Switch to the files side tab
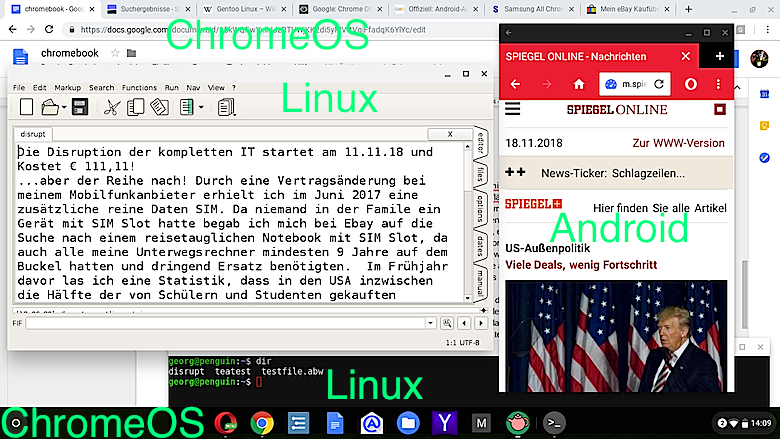Screen dimensions: 780x439 (x=480, y=174)
